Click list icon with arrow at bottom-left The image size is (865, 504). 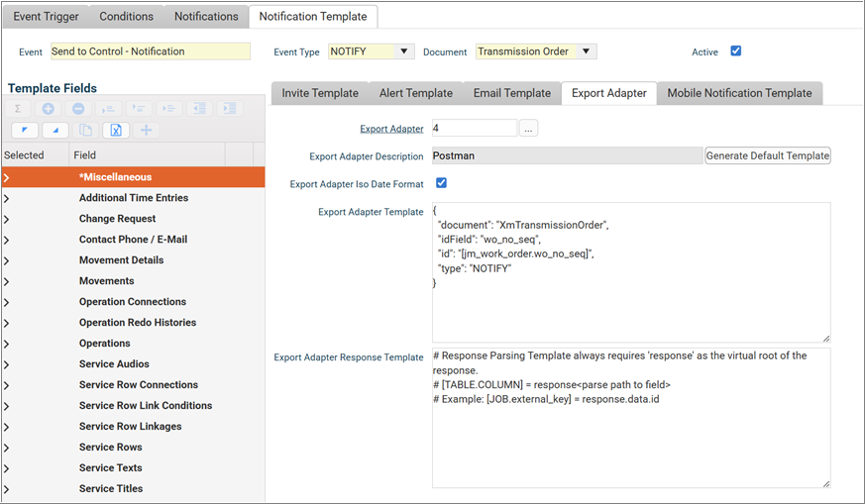109,109
